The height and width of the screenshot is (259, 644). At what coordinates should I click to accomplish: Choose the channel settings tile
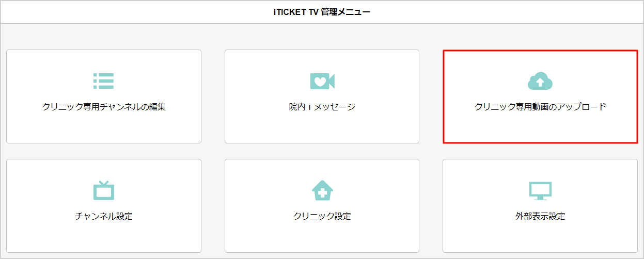pyautogui.click(x=104, y=206)
